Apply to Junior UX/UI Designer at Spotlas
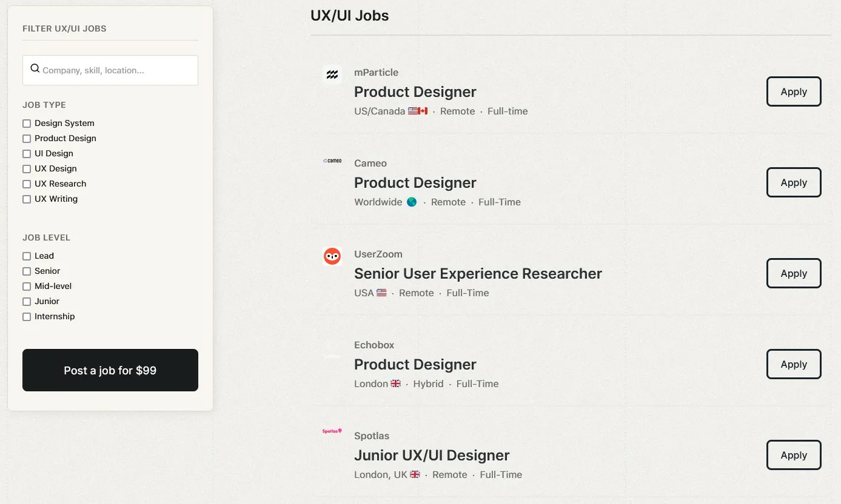 [794, 455]
